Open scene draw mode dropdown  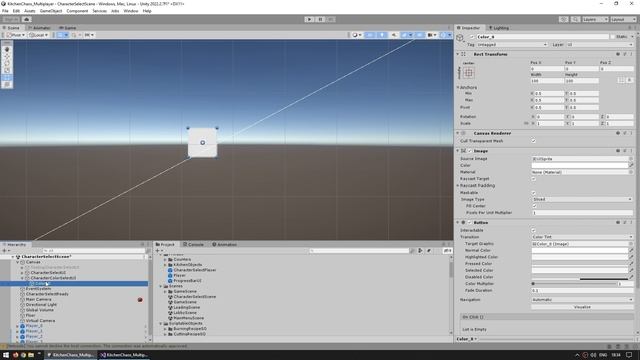coord(357,35)
